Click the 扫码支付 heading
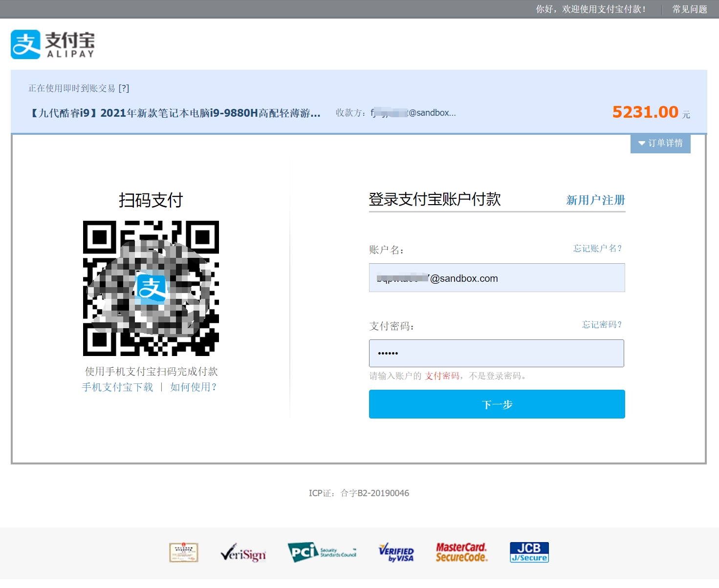The image size is (719, 588). pyautogui.click(x=151, y=200)
